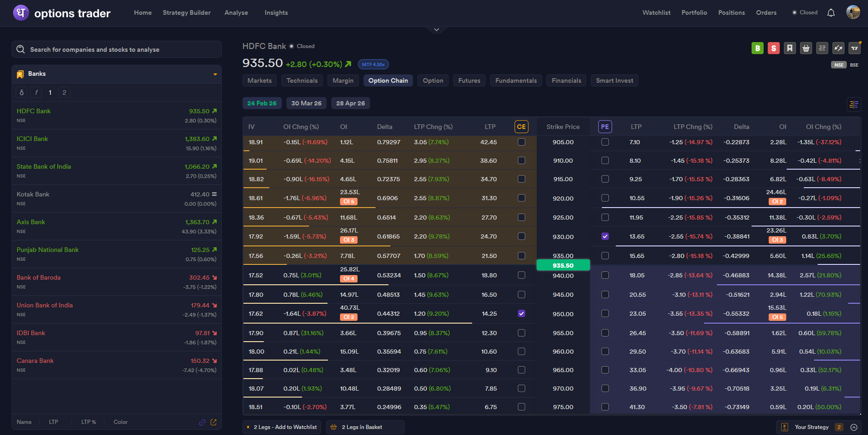Expand the collapsed top panel chevron
This screenshot has width=868, height=435.
click(x=436, y=30)
